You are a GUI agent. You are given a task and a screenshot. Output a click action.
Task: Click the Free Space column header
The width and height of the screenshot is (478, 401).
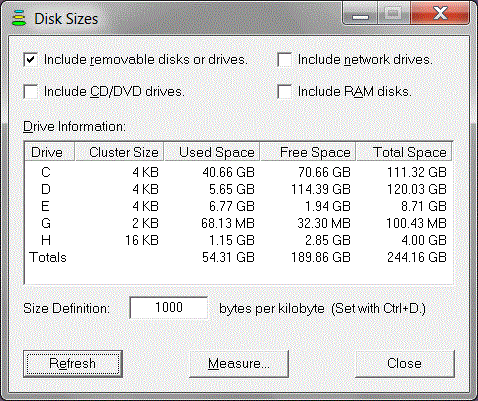click(x=308, y=152)
